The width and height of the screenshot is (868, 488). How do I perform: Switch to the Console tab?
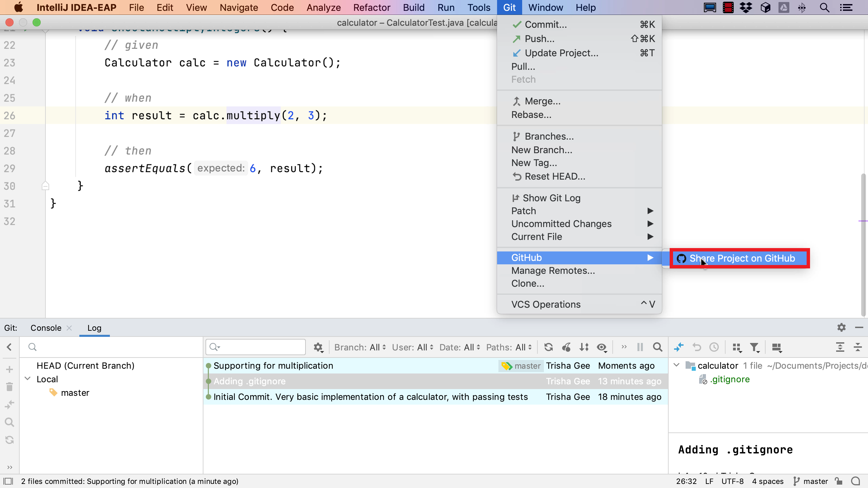point(45,328)
